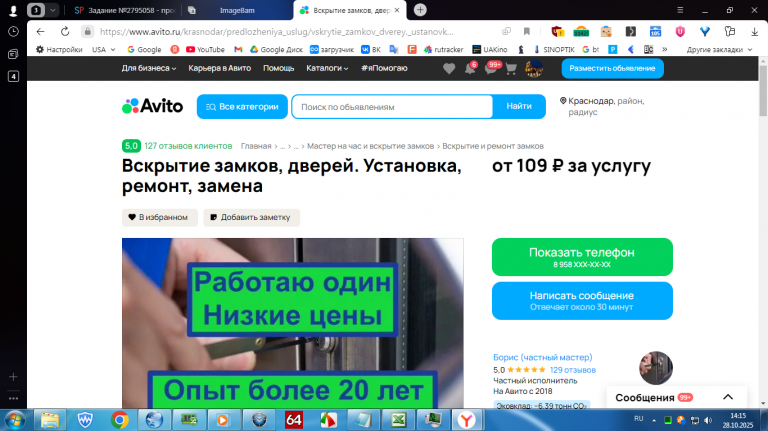Open Google Chrome from taskbar

tap(120, 420)
